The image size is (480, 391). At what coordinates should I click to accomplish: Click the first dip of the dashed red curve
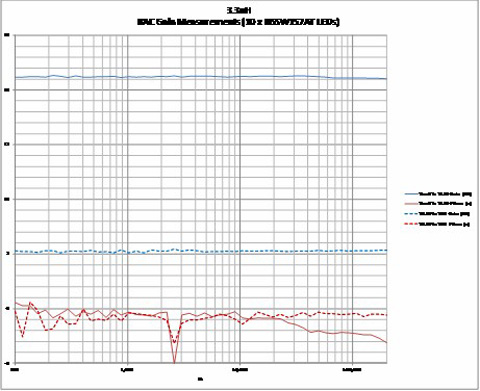[23, 336]
